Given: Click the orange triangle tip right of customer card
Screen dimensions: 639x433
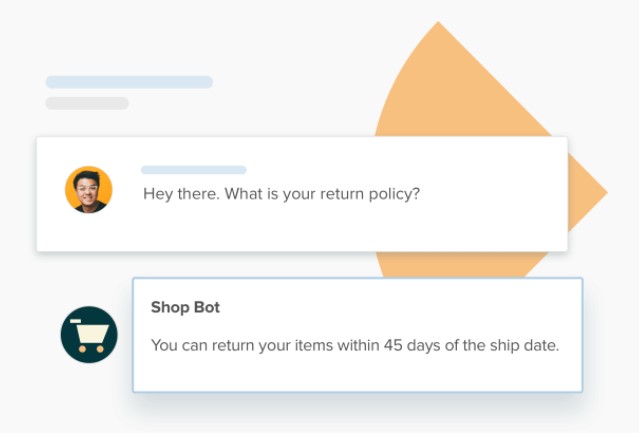Looking at the screenshot, I should point(587,193).
